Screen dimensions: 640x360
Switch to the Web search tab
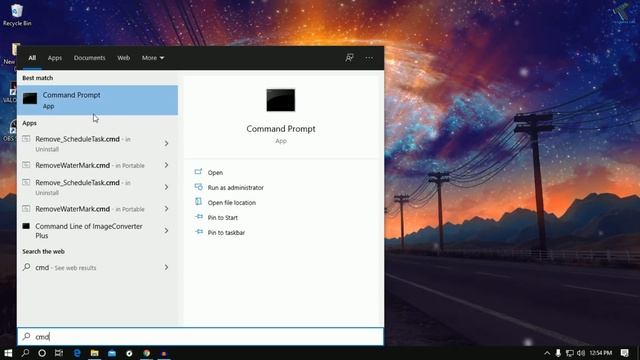(124, 58)
